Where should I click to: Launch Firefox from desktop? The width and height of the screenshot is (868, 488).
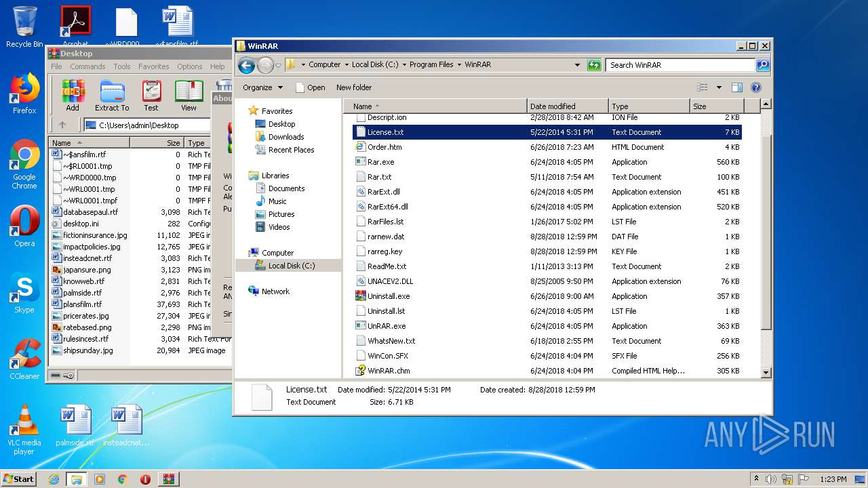24,94
